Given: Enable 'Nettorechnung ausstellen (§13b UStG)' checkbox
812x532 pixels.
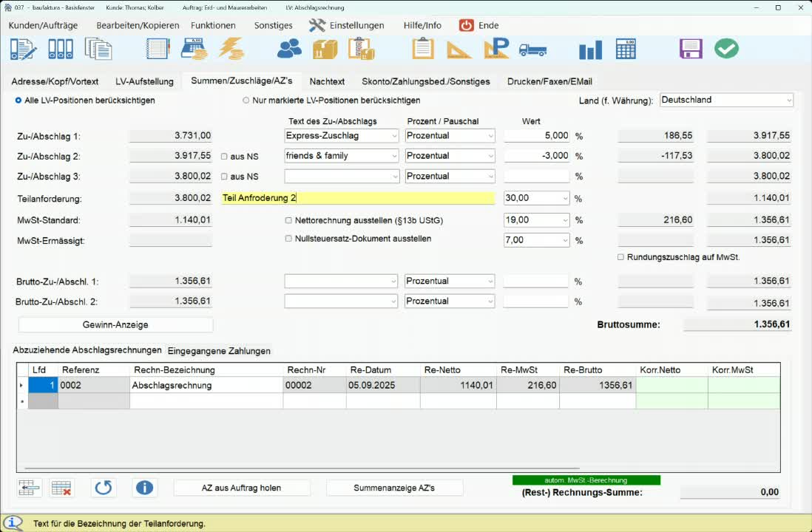Looking at the screenshot, I should 288,220.
